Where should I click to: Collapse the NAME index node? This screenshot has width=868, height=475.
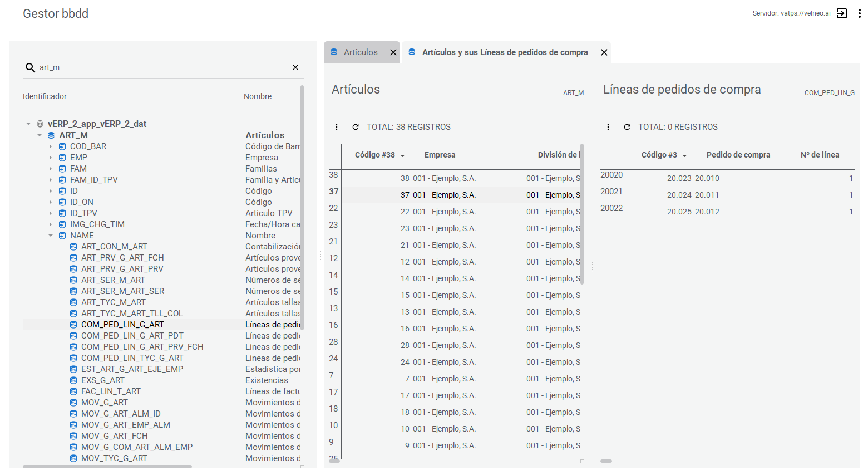51,236
